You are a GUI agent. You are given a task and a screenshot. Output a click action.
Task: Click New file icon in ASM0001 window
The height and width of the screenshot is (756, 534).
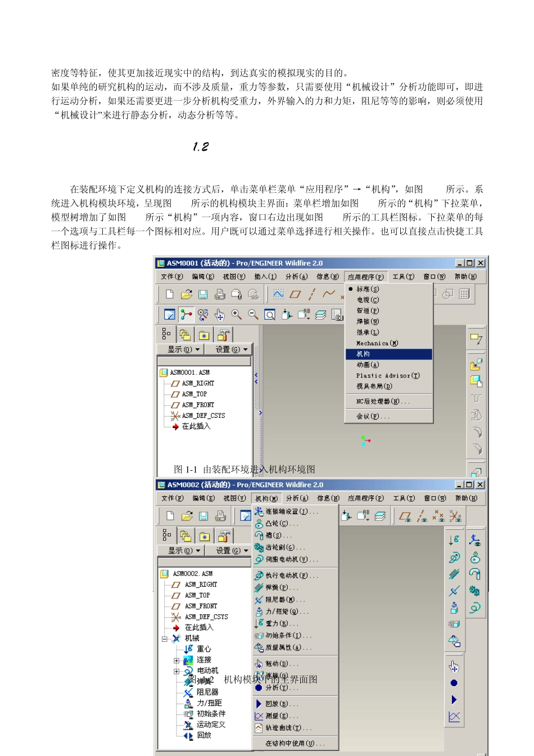(169, 294)
